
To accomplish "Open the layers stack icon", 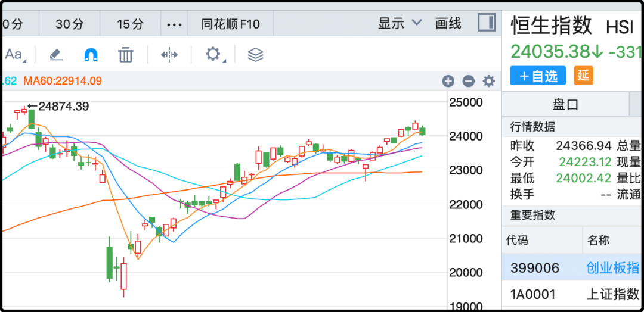I will coord(255,55).
